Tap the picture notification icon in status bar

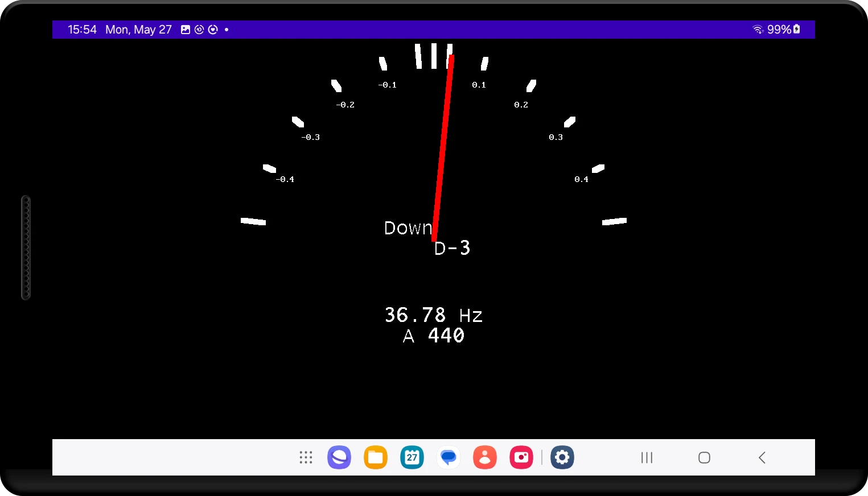click(x=186, y=30)
